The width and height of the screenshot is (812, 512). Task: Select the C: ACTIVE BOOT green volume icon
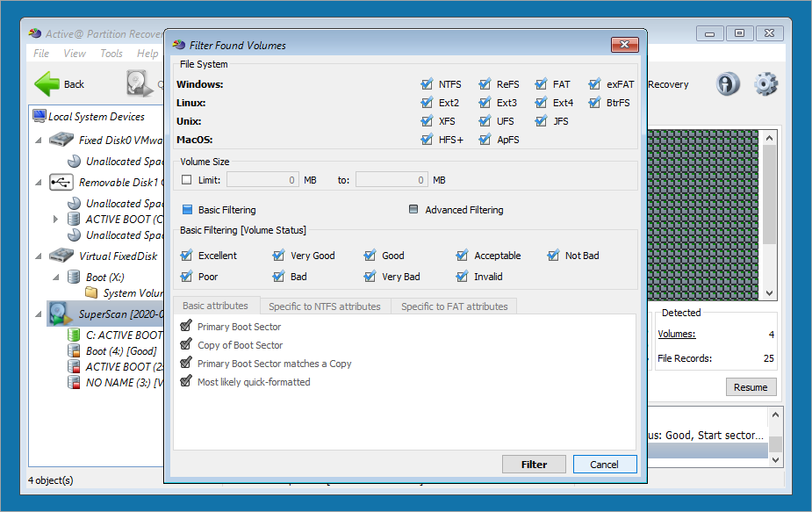74,335
